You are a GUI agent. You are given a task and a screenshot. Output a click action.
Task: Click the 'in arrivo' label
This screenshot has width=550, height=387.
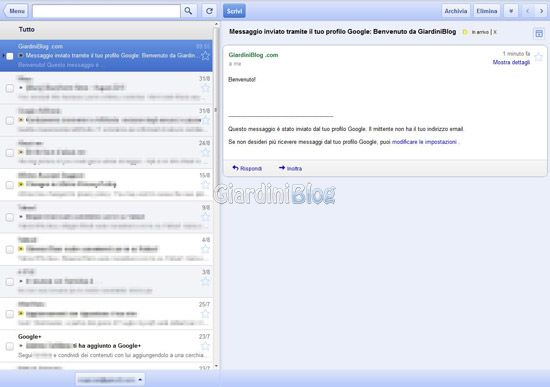tap(480, 32)
